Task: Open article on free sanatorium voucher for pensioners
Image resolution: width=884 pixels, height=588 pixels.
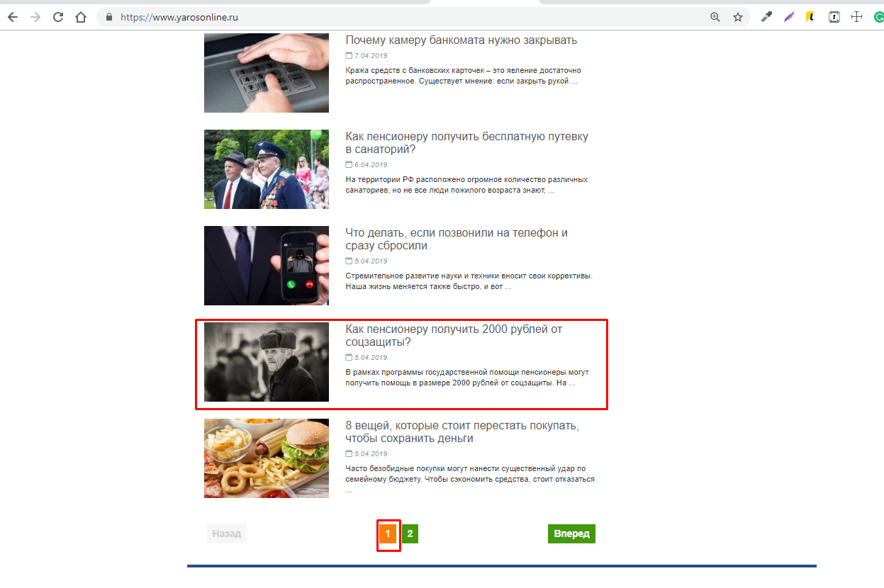Action: (467, 142)
